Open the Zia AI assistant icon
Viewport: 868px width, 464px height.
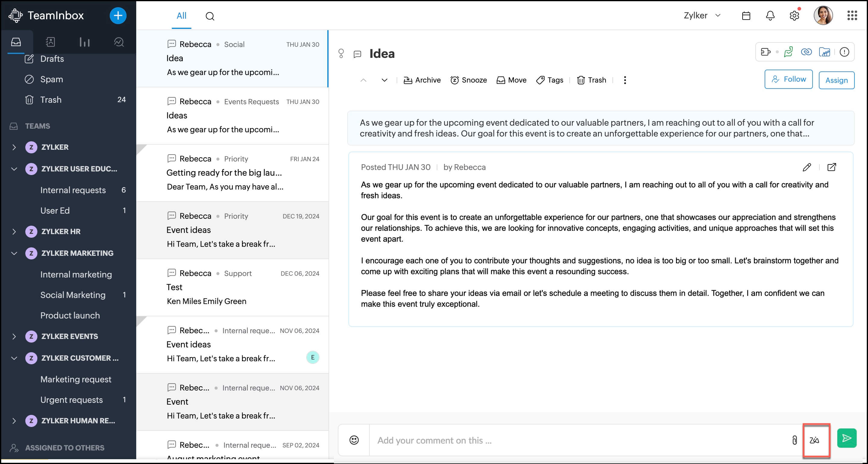tap(814, 440)
